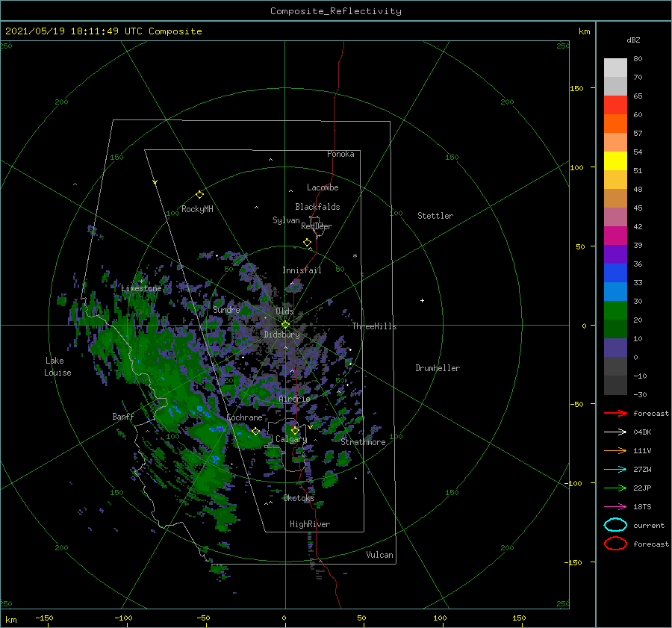Click the HighRiver label
This screenshot has width=672, height=628.
[x=310, y=524]
